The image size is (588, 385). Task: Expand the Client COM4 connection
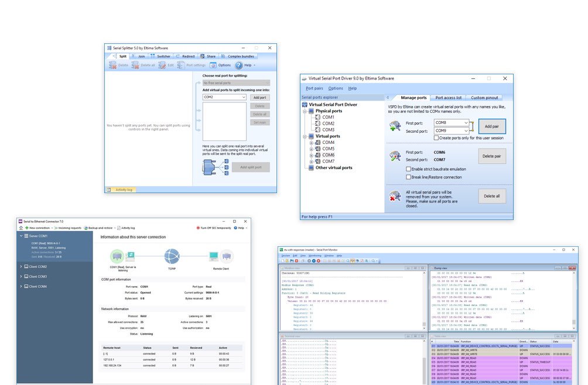point(21,286)
